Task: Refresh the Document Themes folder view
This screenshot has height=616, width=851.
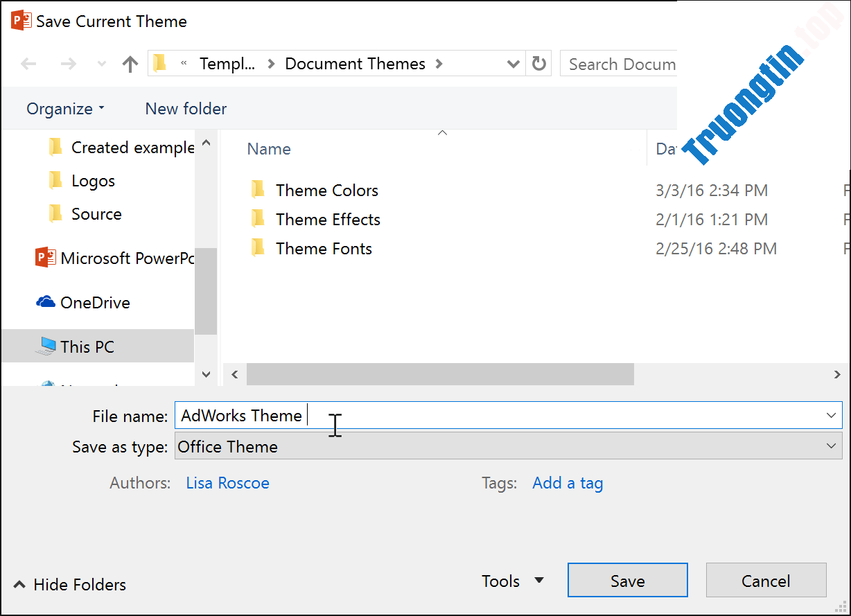Action: (x=538, y=63)
